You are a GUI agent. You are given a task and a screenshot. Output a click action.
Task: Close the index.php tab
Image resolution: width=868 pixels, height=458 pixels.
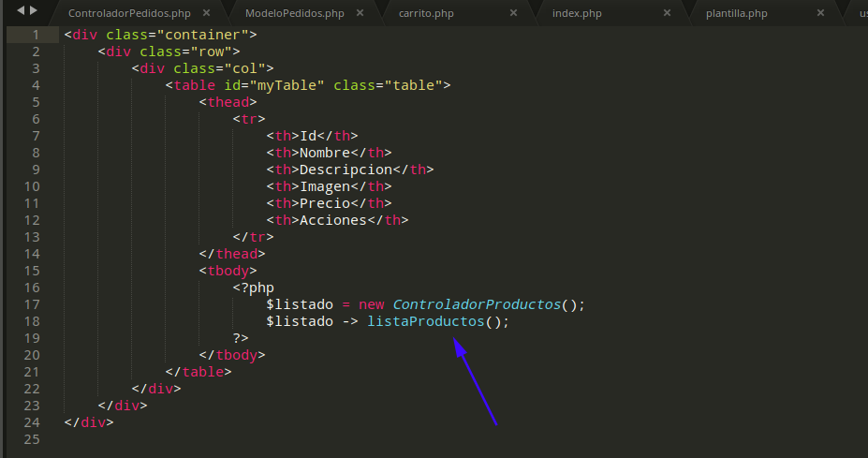coord(667,13)
